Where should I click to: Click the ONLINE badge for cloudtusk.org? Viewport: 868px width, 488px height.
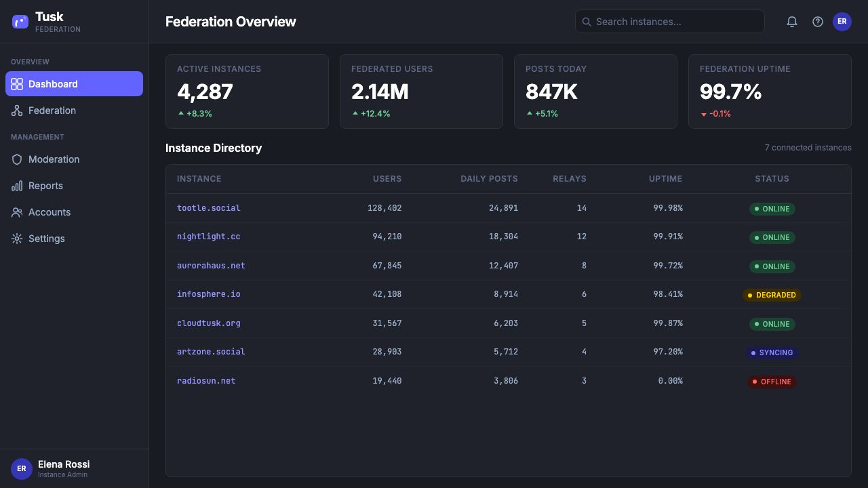[x=772, y=324]
